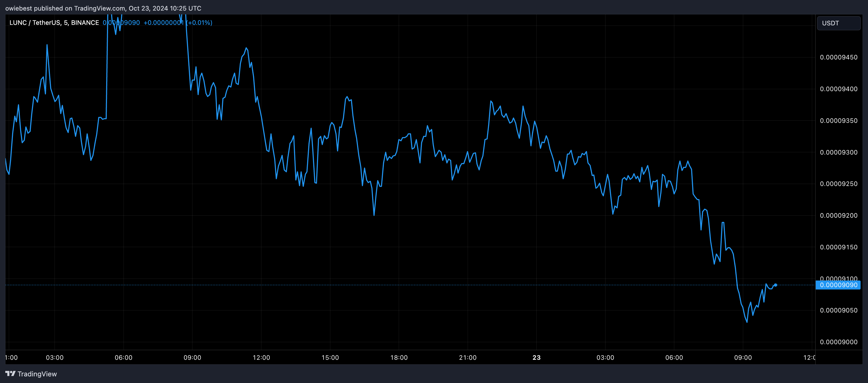
Task: Click the 0.00009400 price axis label
Action: click(x=839, y=89)
